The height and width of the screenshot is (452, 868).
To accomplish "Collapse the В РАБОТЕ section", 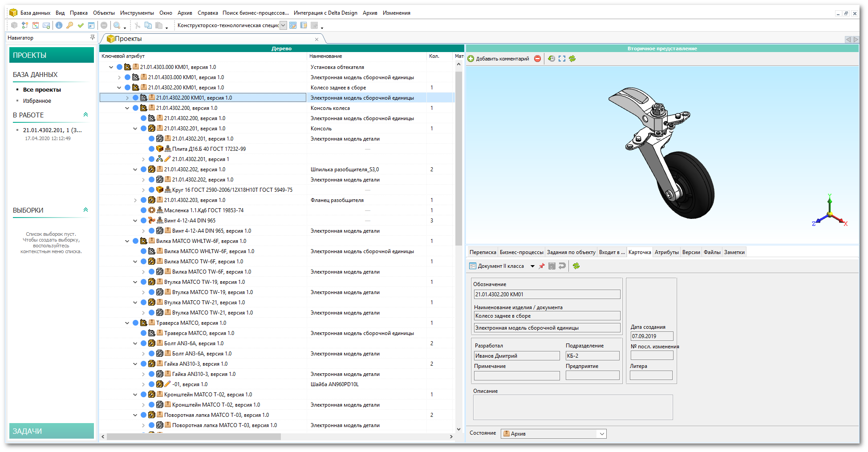I will [x=85, y=115].
